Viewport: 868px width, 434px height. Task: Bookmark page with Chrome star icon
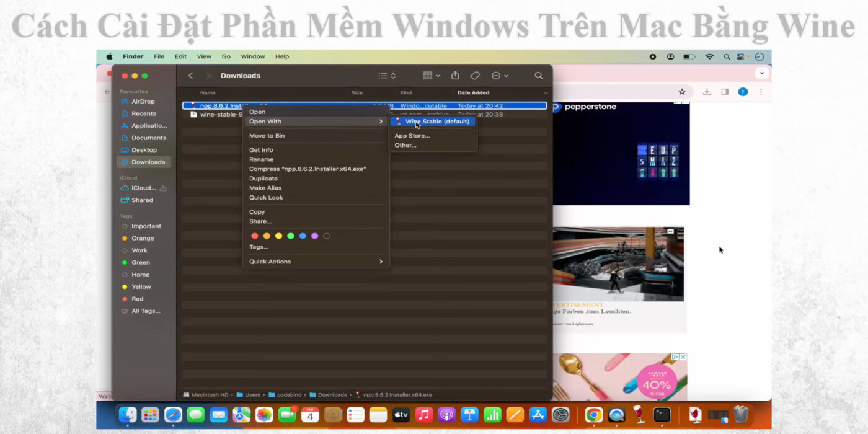click(682, 92)
